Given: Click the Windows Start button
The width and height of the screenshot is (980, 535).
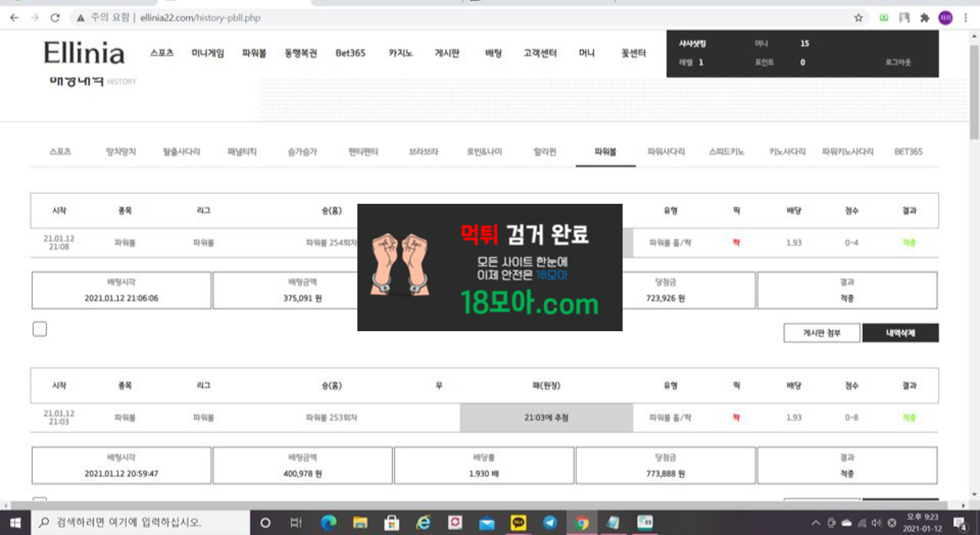Looking at the screenshot, I should tap(15, 523).
